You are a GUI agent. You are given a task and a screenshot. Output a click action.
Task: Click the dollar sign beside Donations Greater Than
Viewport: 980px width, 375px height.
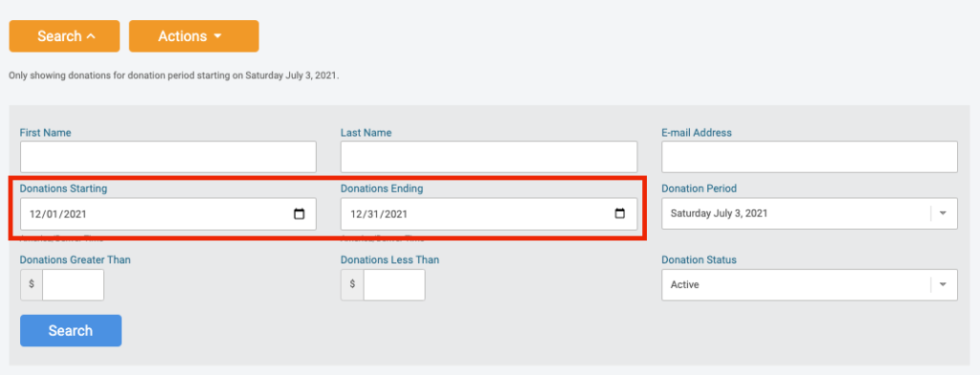[x=32, y=284]
